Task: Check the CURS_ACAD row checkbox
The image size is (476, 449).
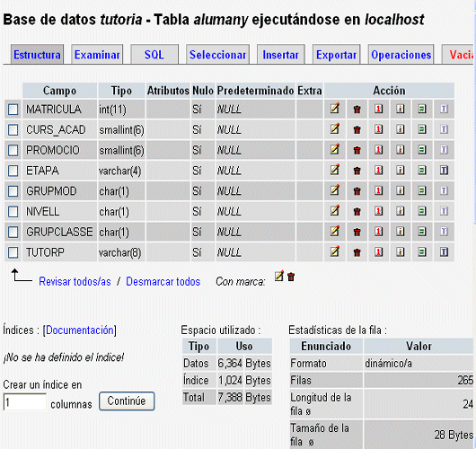Action: click(13, 130)
